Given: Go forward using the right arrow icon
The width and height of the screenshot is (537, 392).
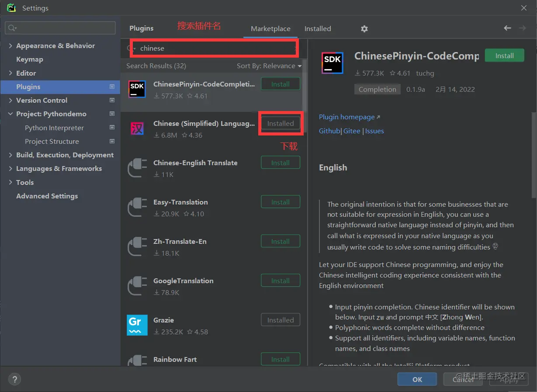Looking at the screenshot, I should [x=522, y=28].
